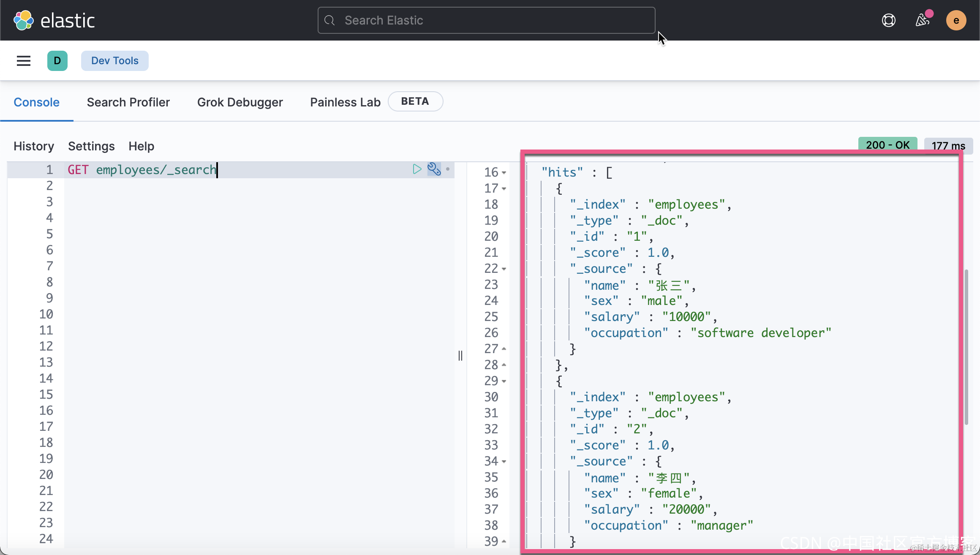
Task: Open the newsfeed celebration icon
Action: pyautogui.click(x=923, y=20)
